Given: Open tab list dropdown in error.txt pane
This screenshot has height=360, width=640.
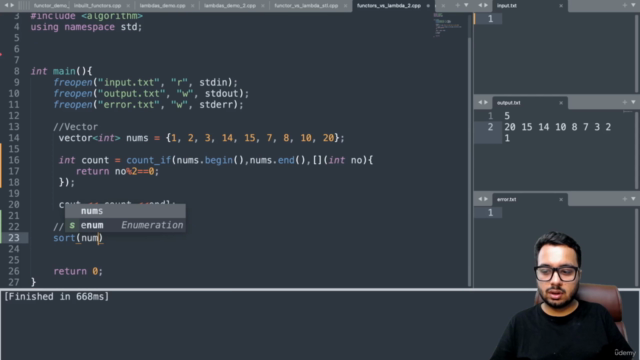Looking at the screenshot, I should pos(633,199).
